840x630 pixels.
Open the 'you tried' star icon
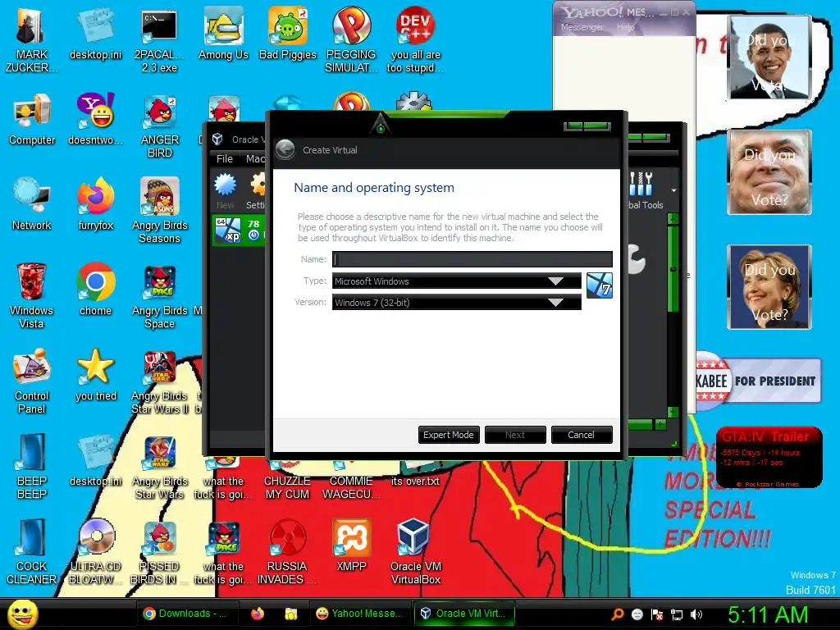[x=95, y=374]
